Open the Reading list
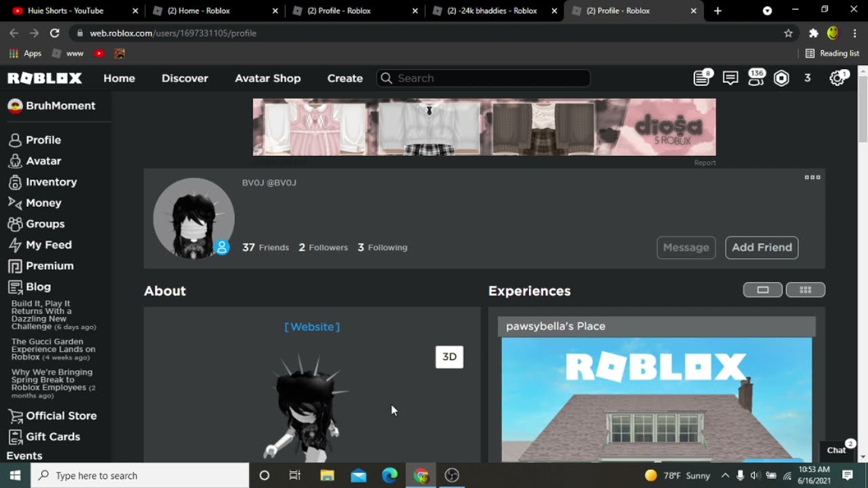This screenshot has height=488, width=868. click(x=832, y=53)
